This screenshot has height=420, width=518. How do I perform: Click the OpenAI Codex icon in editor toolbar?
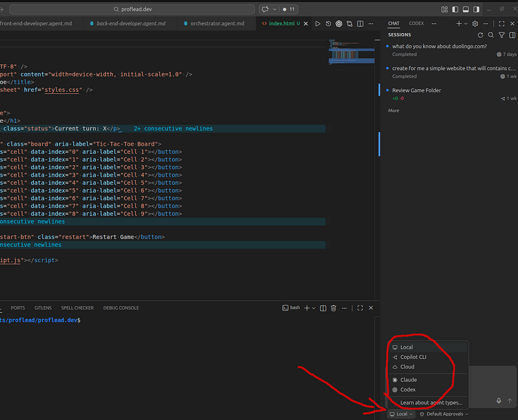click(339, 24)
